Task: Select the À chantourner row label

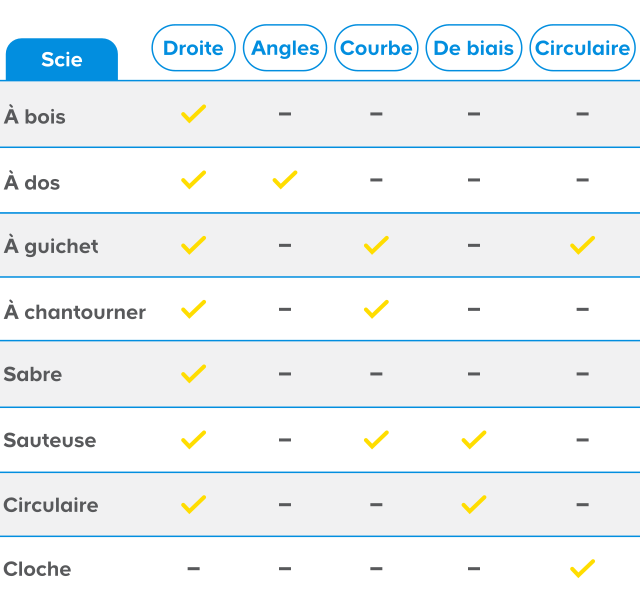Action: pos(75,311)
